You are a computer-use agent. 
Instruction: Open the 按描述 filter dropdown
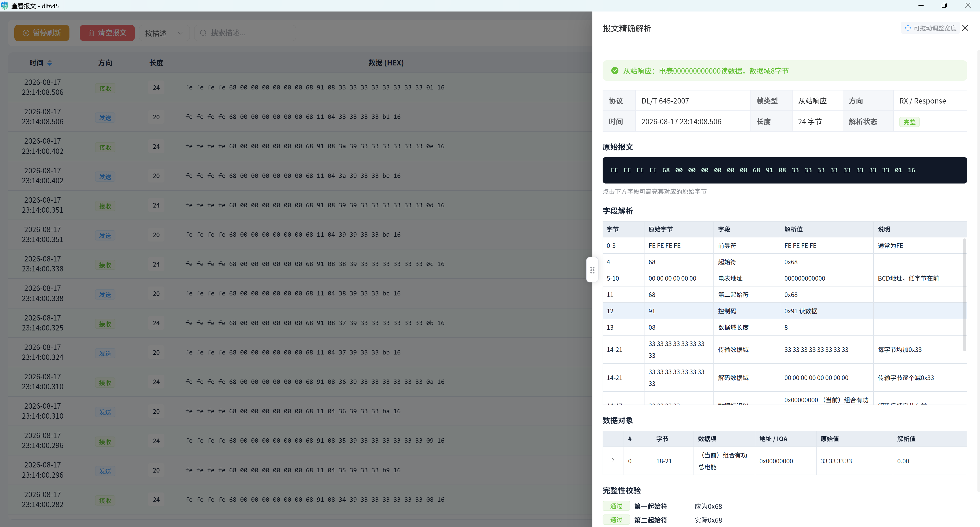click(x=164, y=33)
